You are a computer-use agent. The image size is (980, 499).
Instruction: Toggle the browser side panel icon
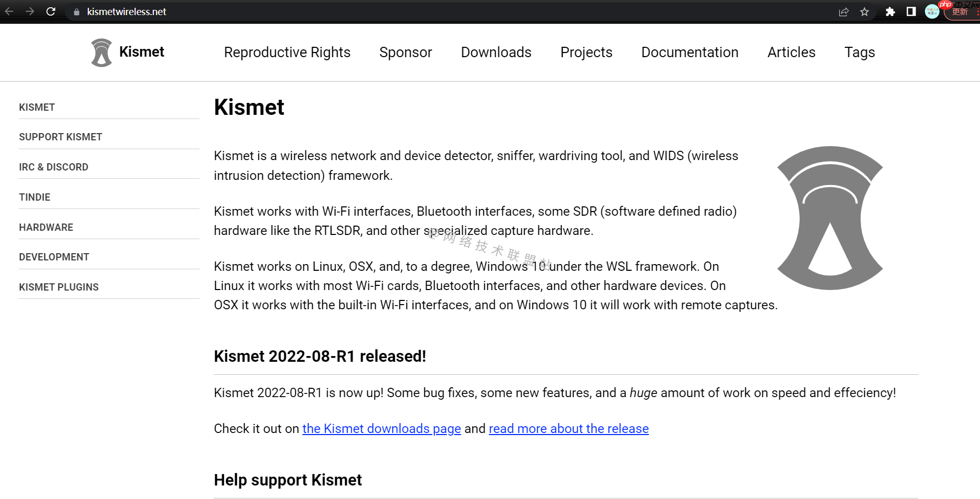pos(911,11)
